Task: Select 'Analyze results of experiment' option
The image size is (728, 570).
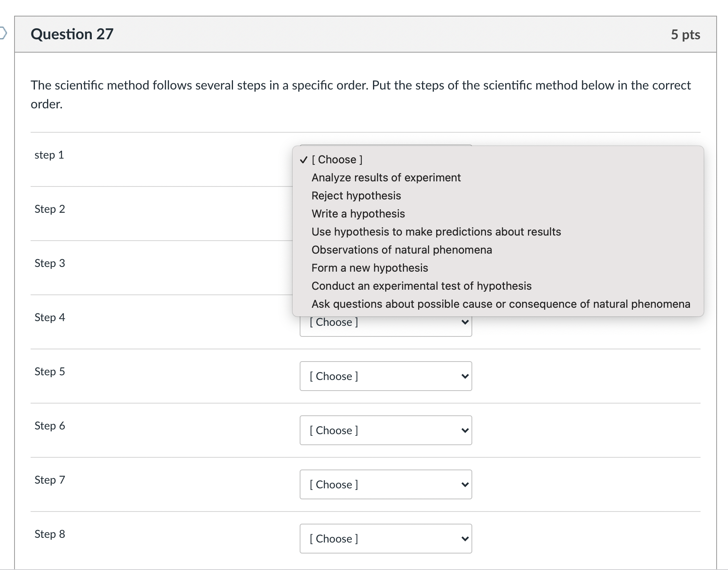Action: (x=386, y=177)
